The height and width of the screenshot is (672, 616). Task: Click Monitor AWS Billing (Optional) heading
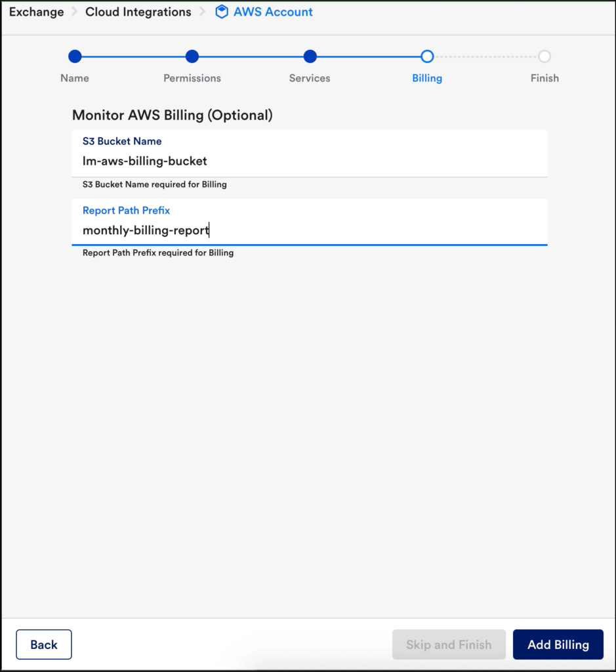point(173,115)
